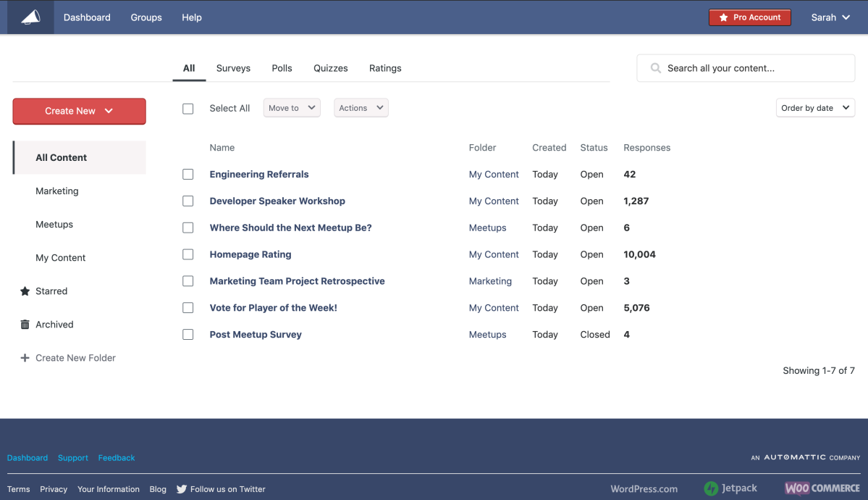
Task: Click the Privacy link in footer
Action: click(54, 489)
